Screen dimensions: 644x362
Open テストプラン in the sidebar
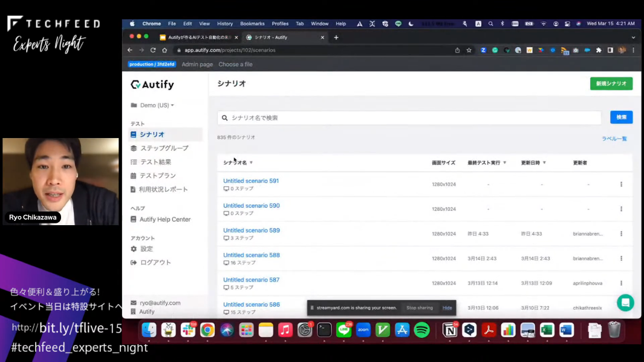tap(153, 176)
